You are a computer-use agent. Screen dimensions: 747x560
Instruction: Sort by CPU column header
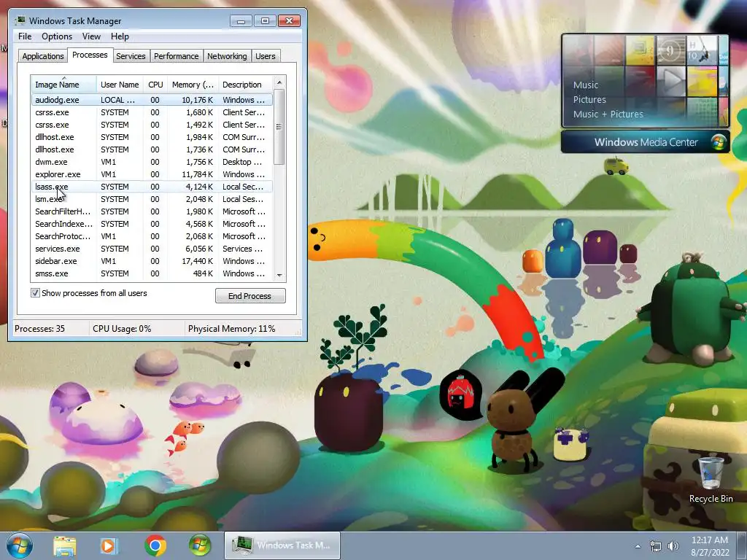[155, 85]
